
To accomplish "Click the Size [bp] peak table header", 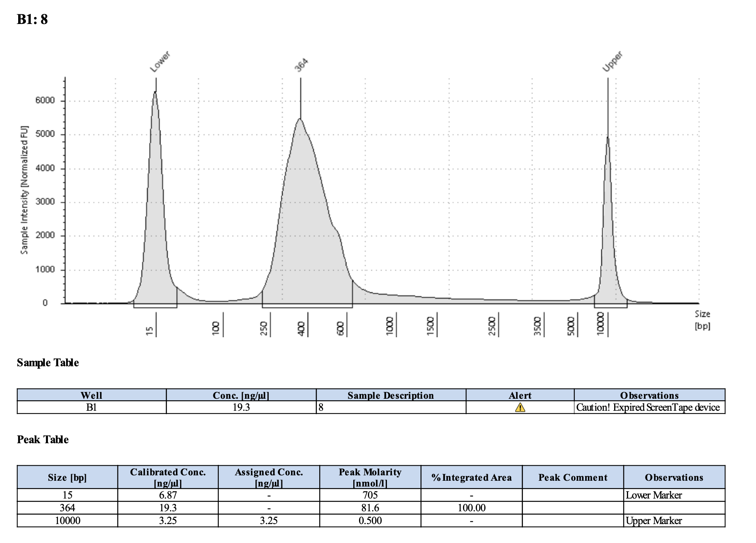I will coord(67,477).
